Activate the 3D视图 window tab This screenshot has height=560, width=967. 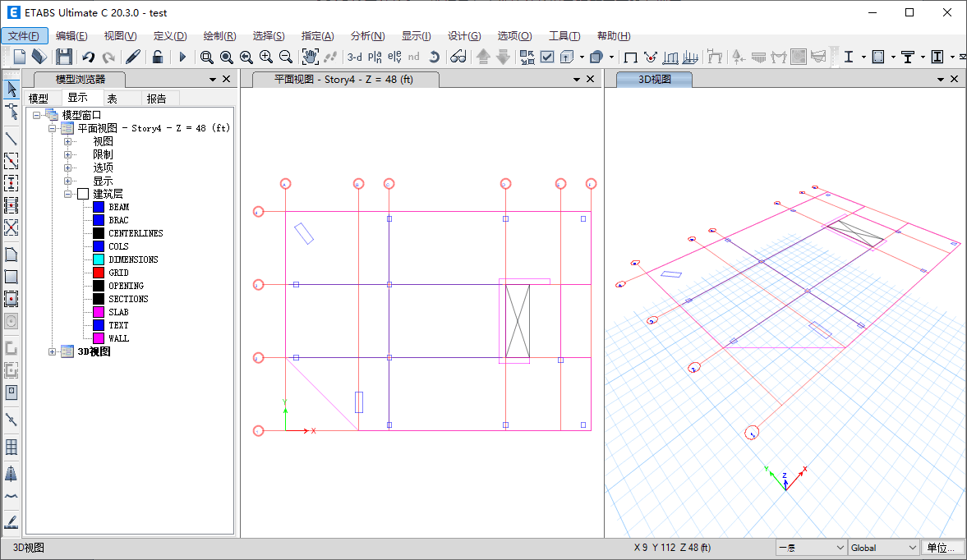[x=654, y=80]
